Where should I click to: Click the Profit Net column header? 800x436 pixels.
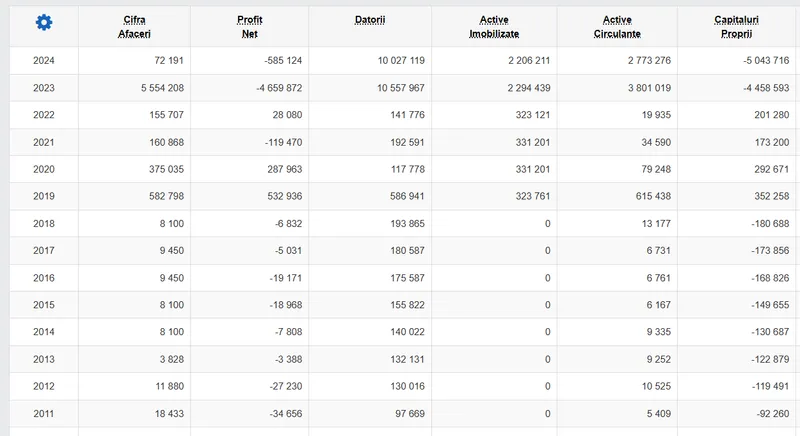(x=249, y=27)
